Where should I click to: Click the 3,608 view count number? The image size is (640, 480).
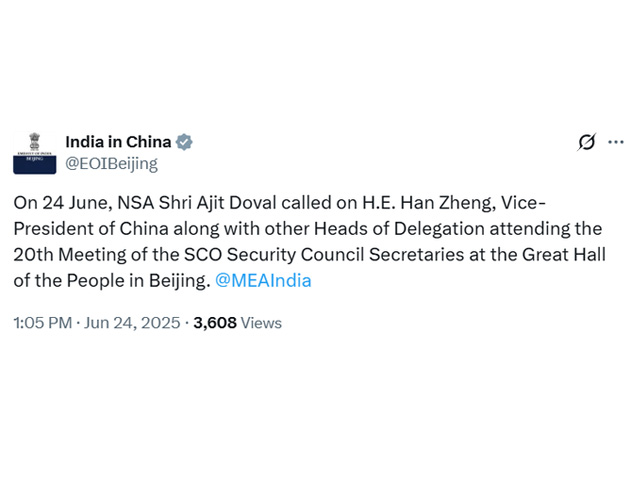tap(214, 323)
